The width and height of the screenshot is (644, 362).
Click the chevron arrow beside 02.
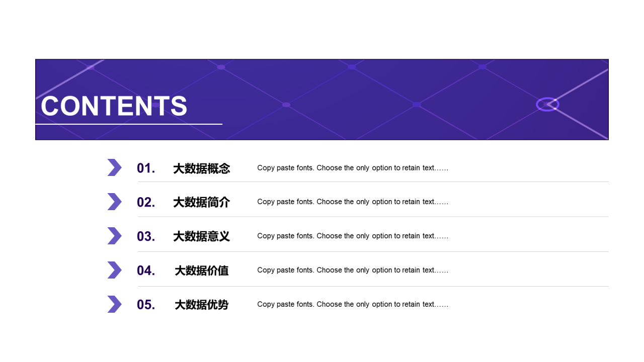pos(115,202)
